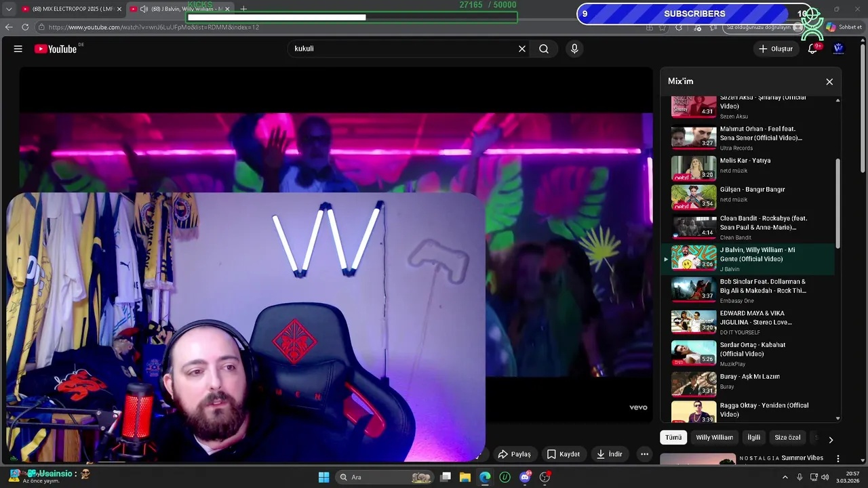The image size is (868, 488).
Task: Click the Sohbet et copilot button
Action: pyautogui.click(x=844, y=27)
